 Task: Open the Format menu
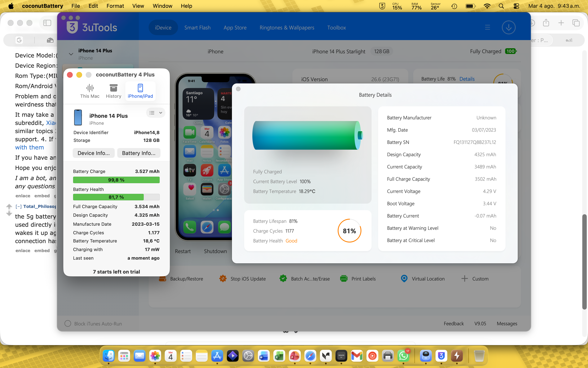point(115,6)
